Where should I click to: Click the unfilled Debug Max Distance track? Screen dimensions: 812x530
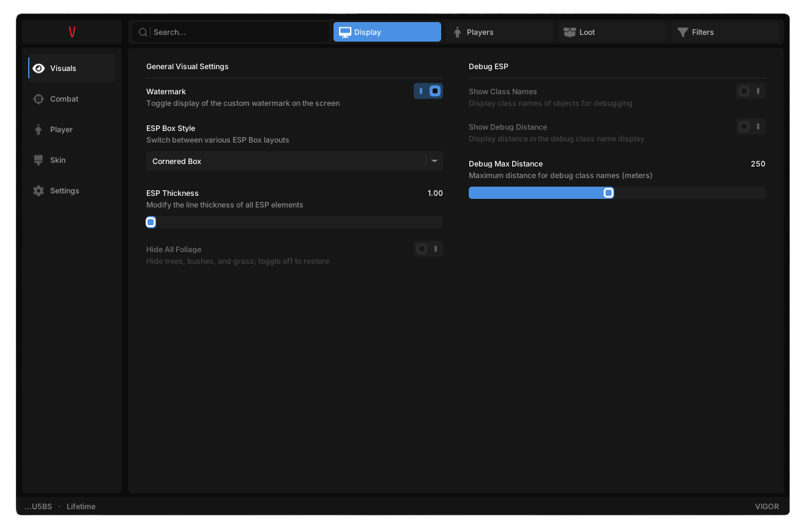689,193
